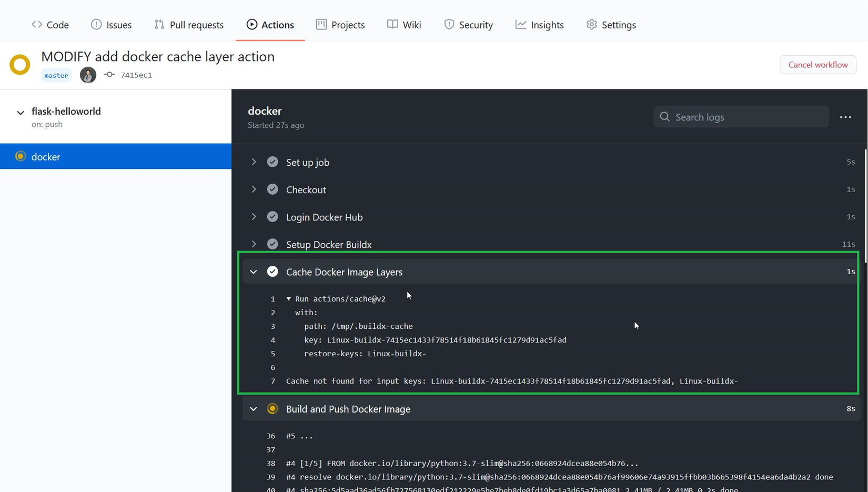Image resolution: width=868 pixels, height=492 pixels.
Task: Switch to the Insights tab
Action: 539,25
